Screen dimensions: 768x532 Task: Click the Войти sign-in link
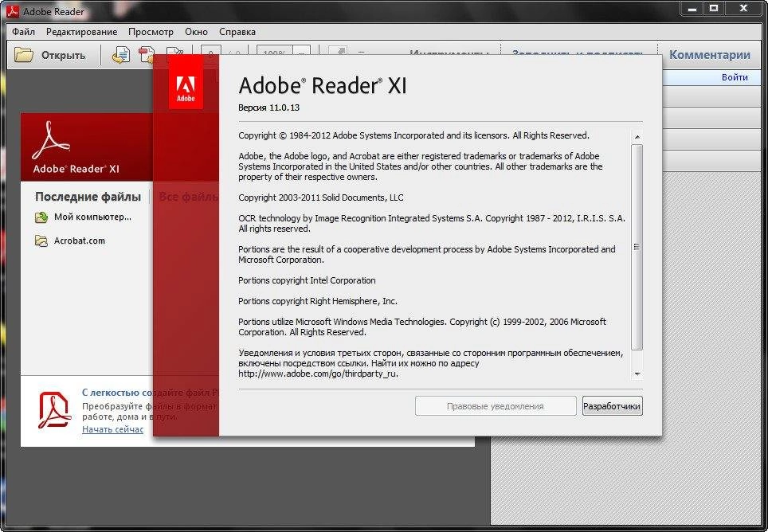[735, 77]
